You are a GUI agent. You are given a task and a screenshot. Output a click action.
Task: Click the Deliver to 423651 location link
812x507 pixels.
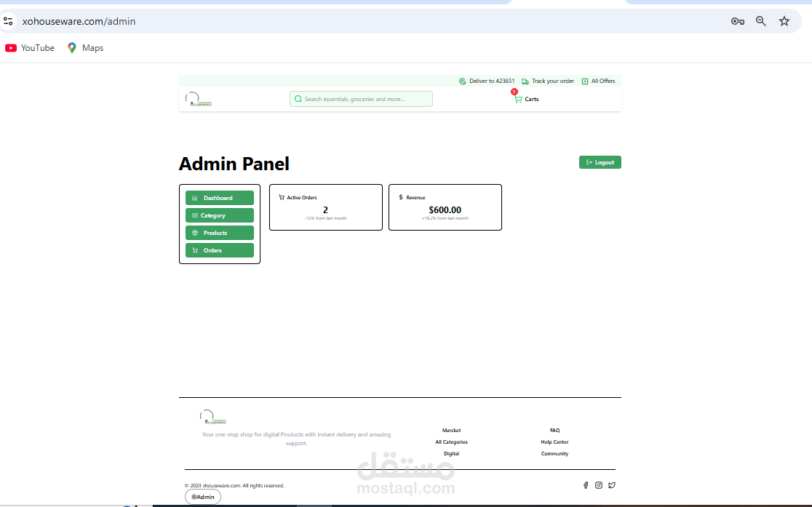[x=487, y=81]
